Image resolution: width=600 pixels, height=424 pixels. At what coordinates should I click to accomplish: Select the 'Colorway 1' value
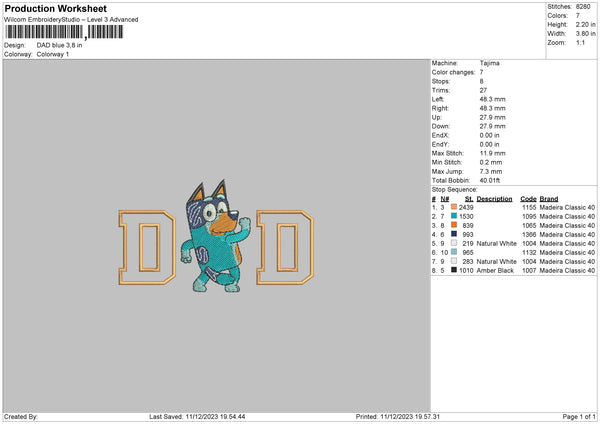53,54
